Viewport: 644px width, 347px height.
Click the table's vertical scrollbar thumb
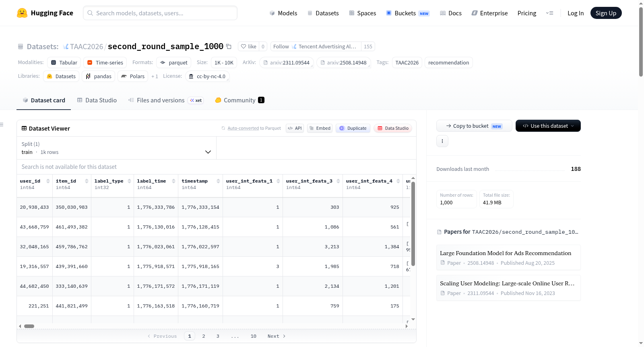(x=413, y=224)
